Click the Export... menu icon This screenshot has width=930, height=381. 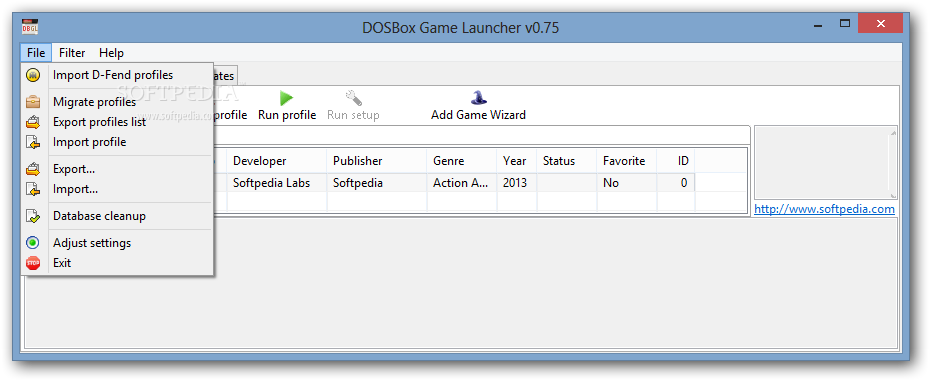pyautogui.click(x=34, y=169)
